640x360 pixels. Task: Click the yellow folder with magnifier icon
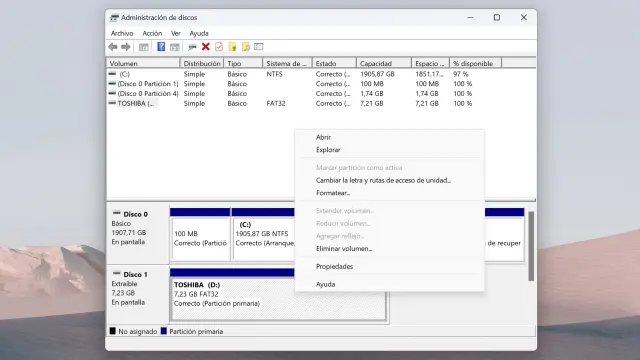pyautogui.click(x=246, y=47)
